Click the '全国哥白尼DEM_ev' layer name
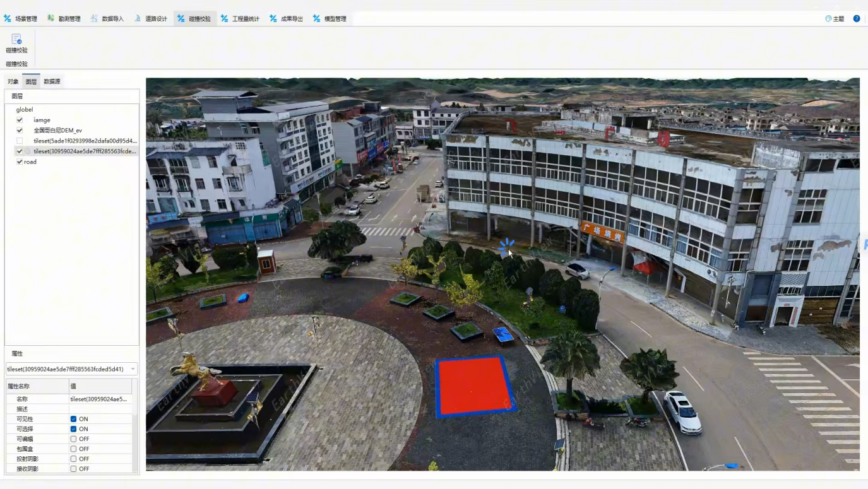Viewport: 868px width, 489px height. 57,131
